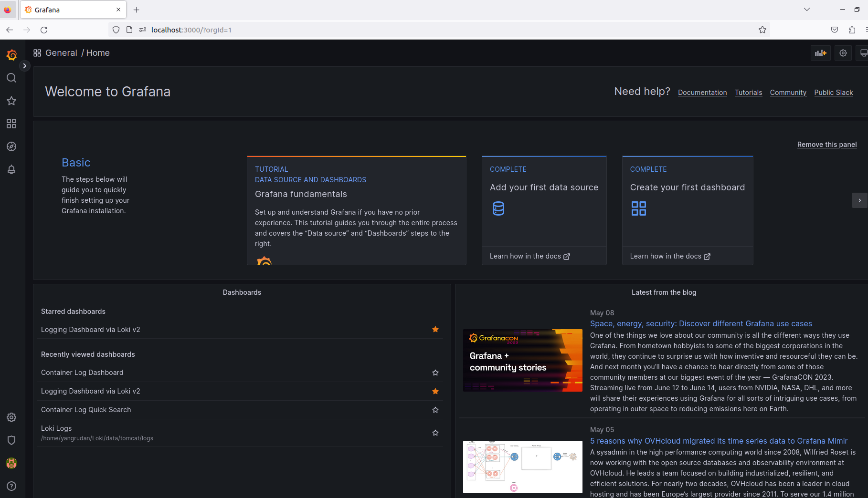Open the Help question mark icon
This screenshot has width=868, height=498.
pyautogui.click(x=11, y=486)
